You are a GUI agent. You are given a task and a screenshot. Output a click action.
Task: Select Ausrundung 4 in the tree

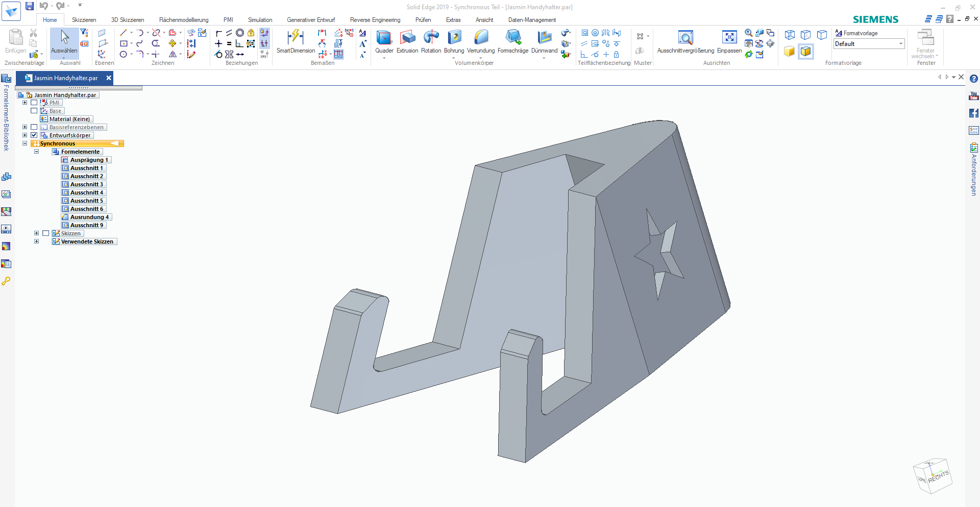click(x=86, y=217)
